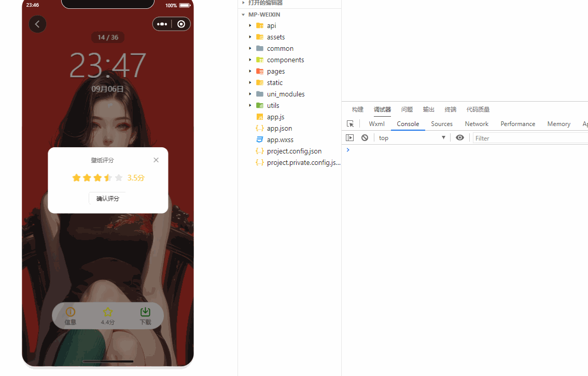Click the utils folder icon
Image resolution: width=588 pixels, height=376 pixels.
coord(259,105)
